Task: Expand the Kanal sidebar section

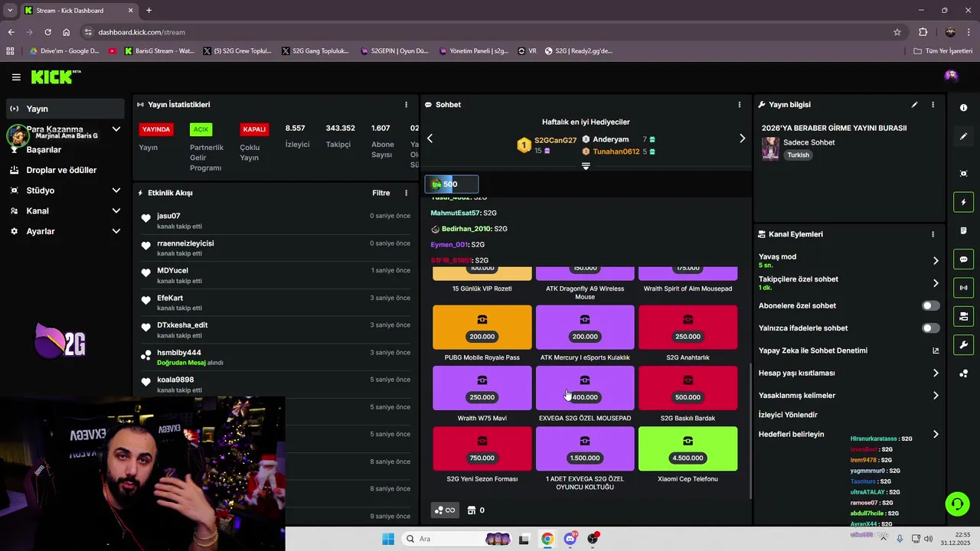Action: 116,210
